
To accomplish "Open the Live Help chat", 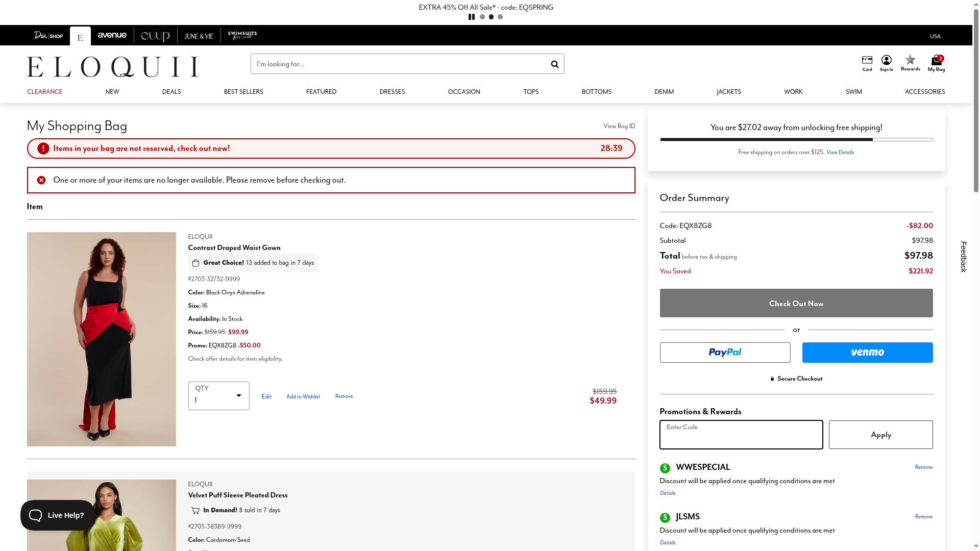I will tap(57, 515).
